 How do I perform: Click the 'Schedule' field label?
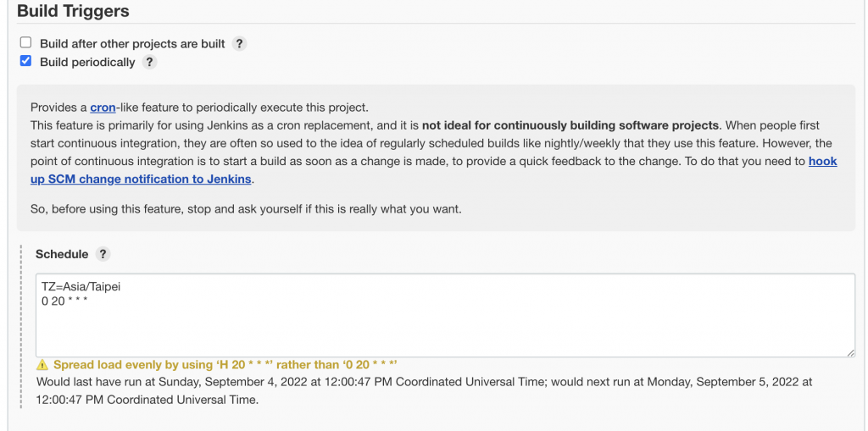pos(62,254)
